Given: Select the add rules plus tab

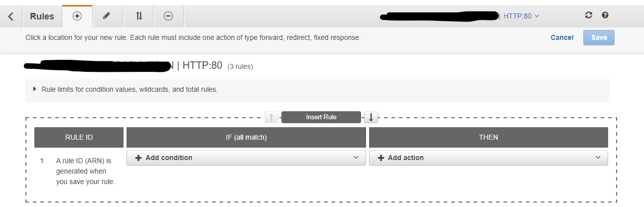Looking at the screenshot, I should coord(77,16).
